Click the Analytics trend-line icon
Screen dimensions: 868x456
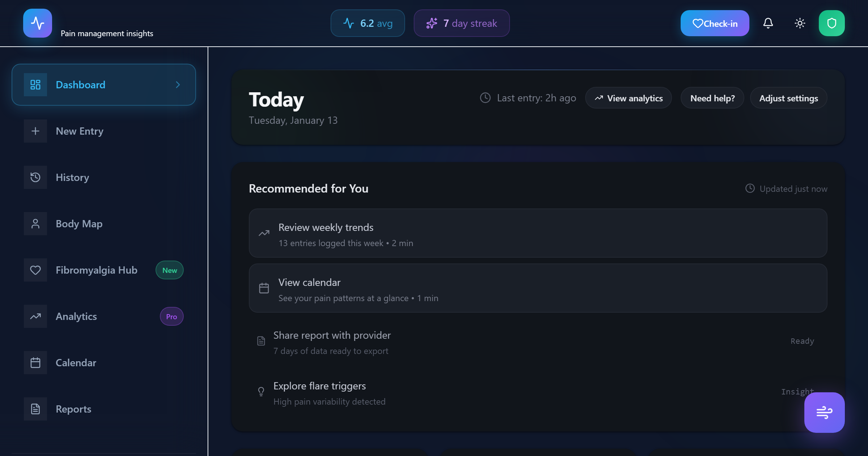35,316
